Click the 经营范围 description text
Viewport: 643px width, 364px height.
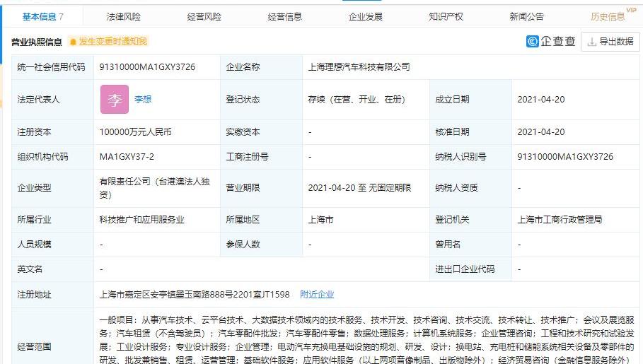tap(366, 340)
